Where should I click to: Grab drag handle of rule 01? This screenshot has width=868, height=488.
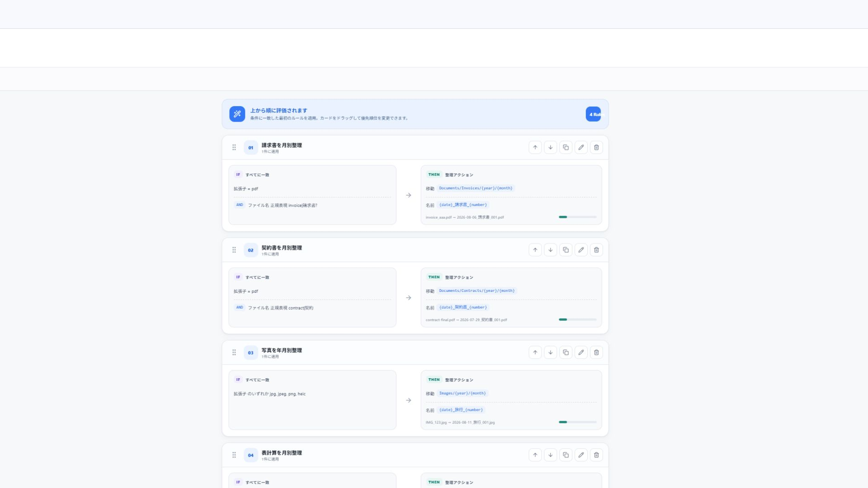pyautogui.click(x=234, y=147)
